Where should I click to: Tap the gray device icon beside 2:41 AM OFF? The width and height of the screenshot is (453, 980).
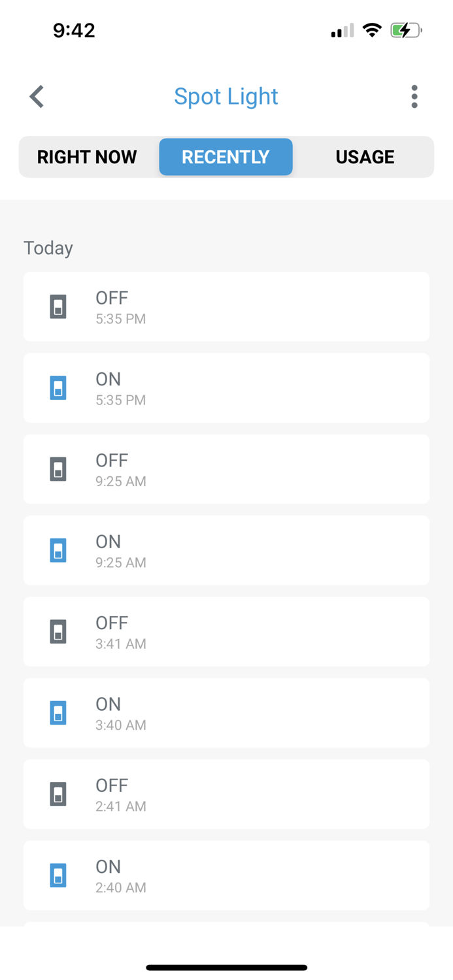58,794
